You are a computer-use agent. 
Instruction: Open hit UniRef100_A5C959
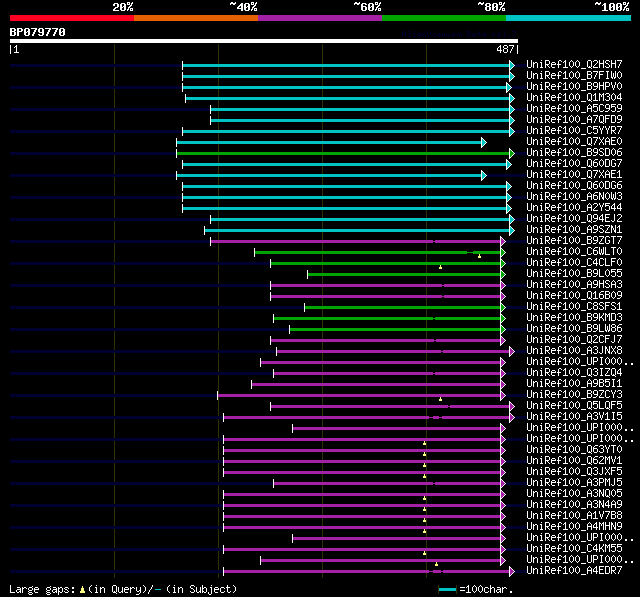point(574,109)
